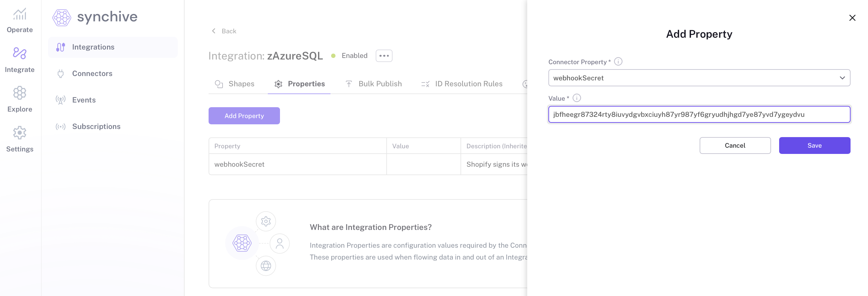
Task: Select Connectors in the sidebar
Action: (x=92, y=74)
